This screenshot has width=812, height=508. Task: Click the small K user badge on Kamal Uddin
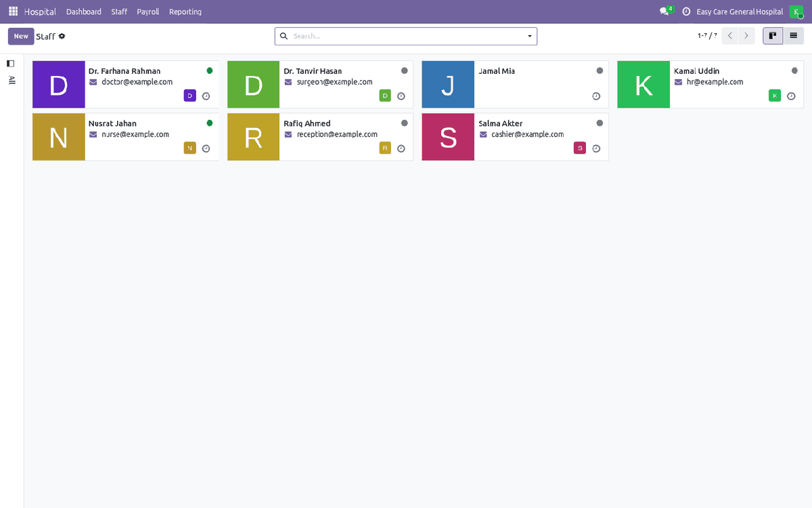point(775,96)
